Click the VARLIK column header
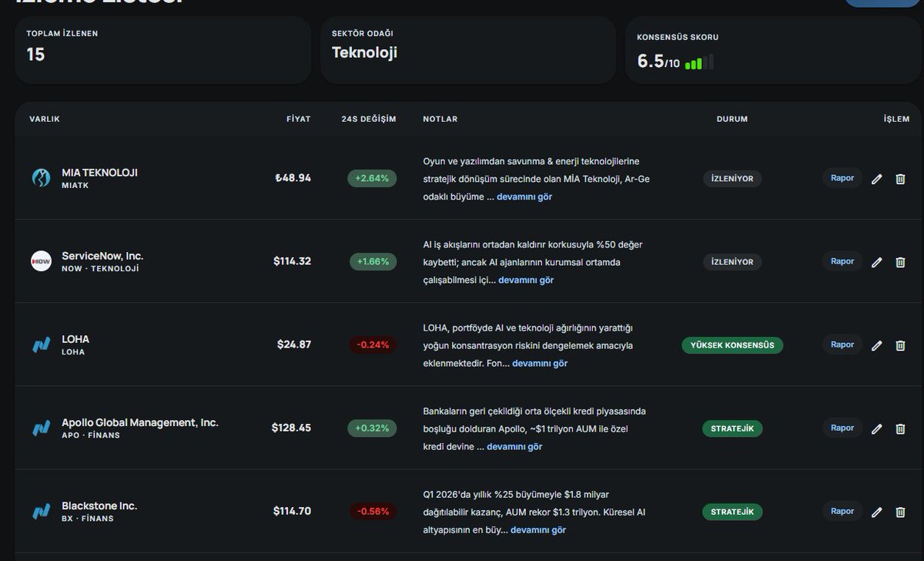 click(x=45, y=119)
